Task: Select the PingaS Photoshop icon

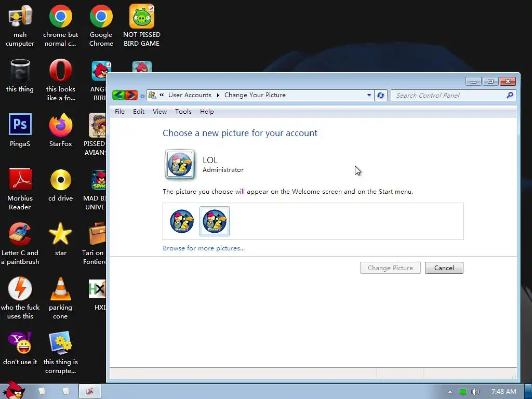Action: click(20, 130)
